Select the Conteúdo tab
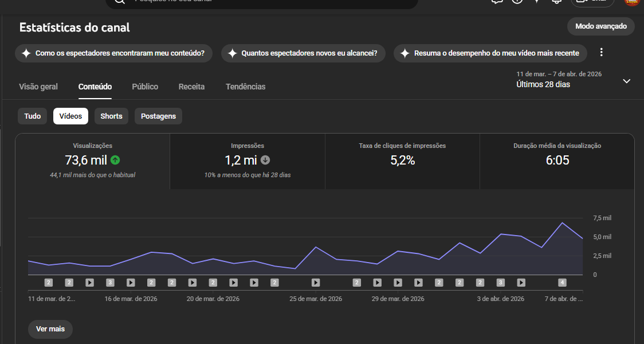The image size is (644, 344). coord(95,87)
